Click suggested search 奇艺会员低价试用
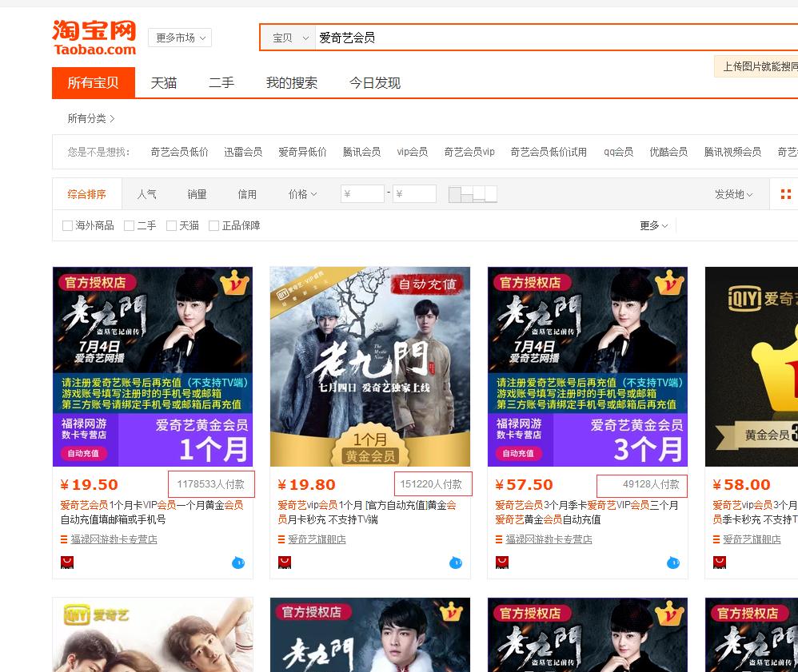Screen dimensions: 798x672 click(x=549, y=152)
